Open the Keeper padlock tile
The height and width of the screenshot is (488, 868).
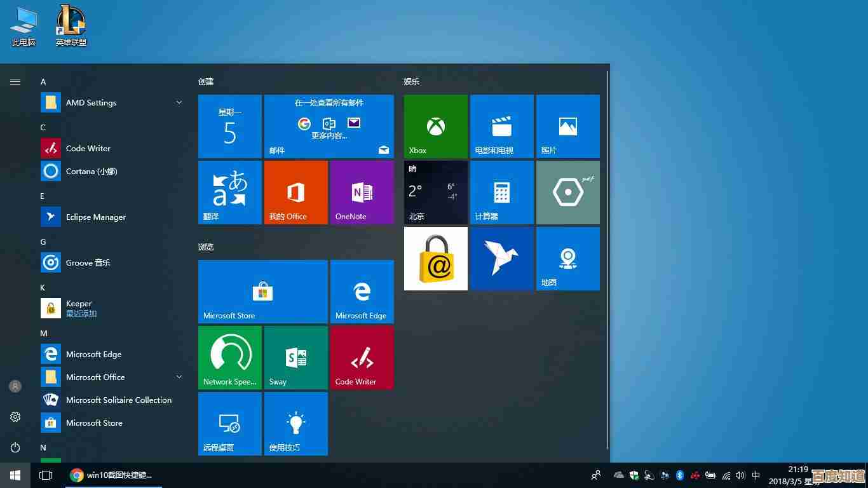click(x=436, y=259)
